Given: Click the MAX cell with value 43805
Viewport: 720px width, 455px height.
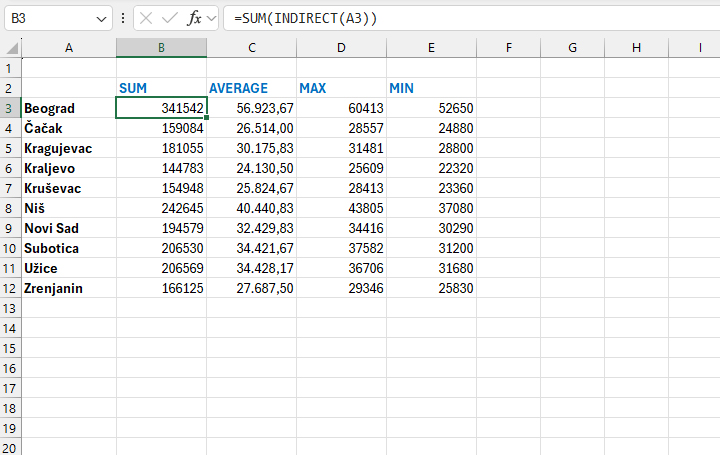Looking at the screenshot, I should point(341,208).
